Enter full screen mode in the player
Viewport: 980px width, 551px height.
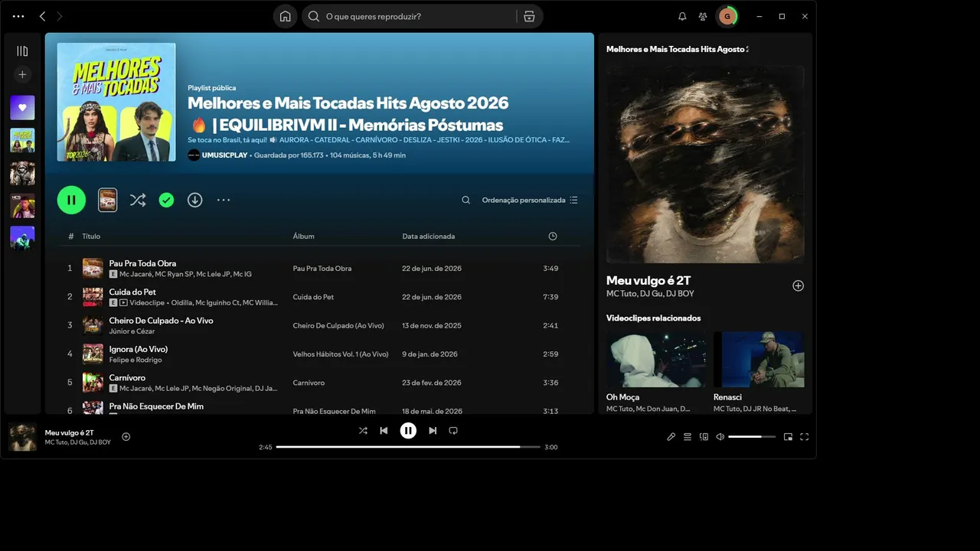tap(804, 437)
